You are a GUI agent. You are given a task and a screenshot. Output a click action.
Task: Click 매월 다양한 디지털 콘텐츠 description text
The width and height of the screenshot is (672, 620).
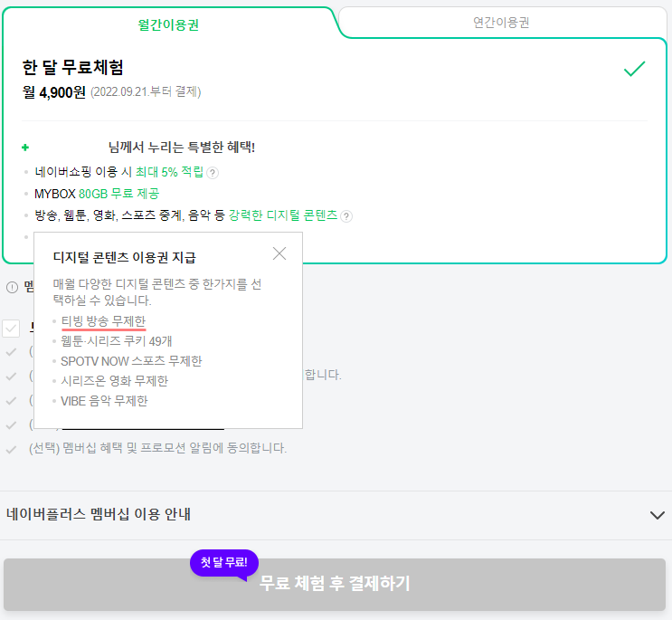click(156, 292)
